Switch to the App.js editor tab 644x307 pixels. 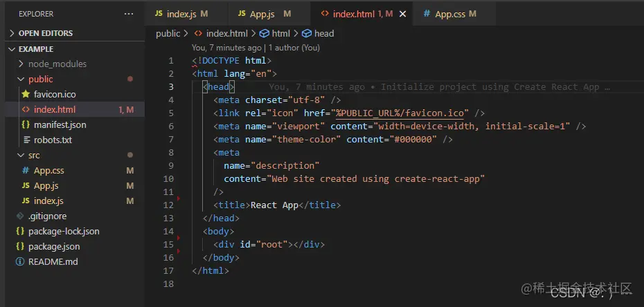tap(269, 14)
